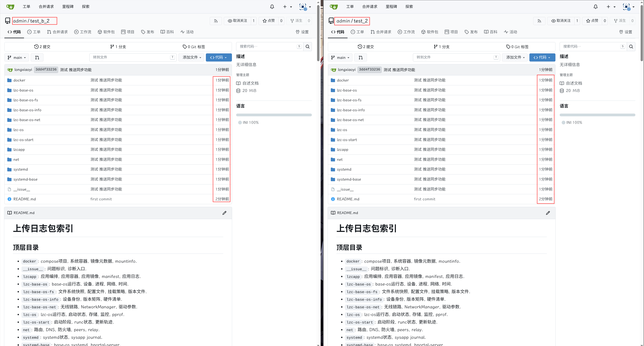Open 设置 for test_b_2 repo
Viewport: 644px width, 346px height.
pos(302,32)
